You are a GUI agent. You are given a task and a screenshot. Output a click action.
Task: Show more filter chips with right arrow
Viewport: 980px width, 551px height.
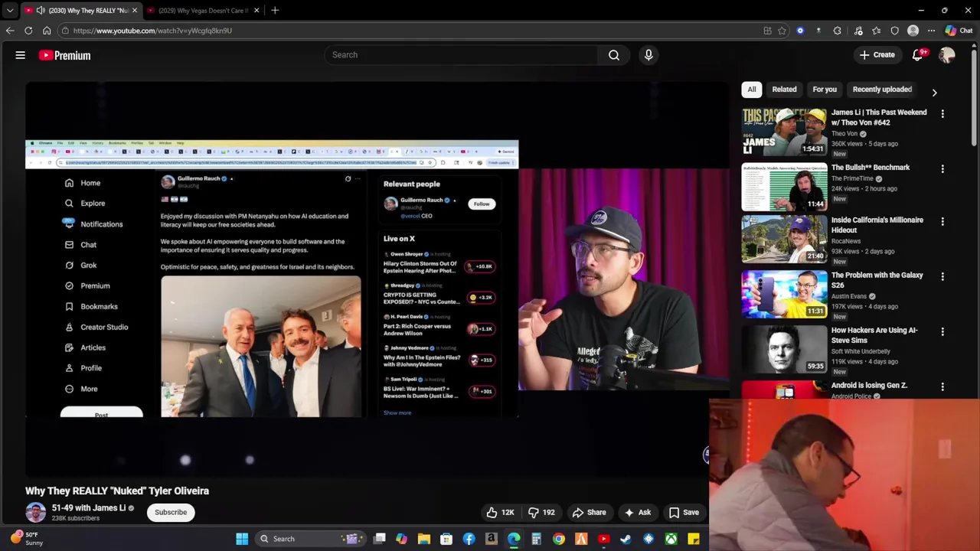click(934, 93)
